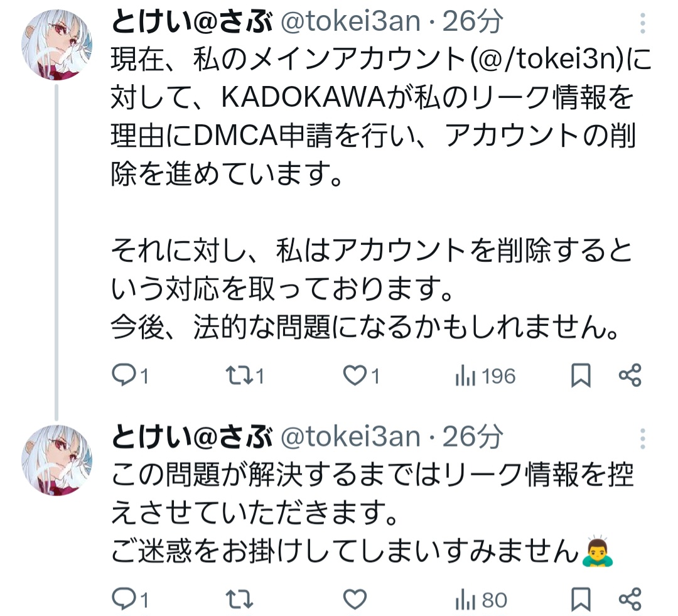Like the second tweet with apology
Image resolution: width=678 pixels, height=616 pixels.
(x=356, y=600)
